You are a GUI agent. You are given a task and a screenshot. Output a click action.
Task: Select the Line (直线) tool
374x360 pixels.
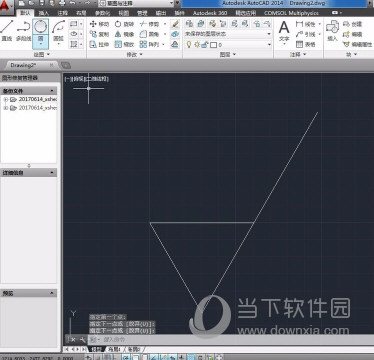point(7,30)
